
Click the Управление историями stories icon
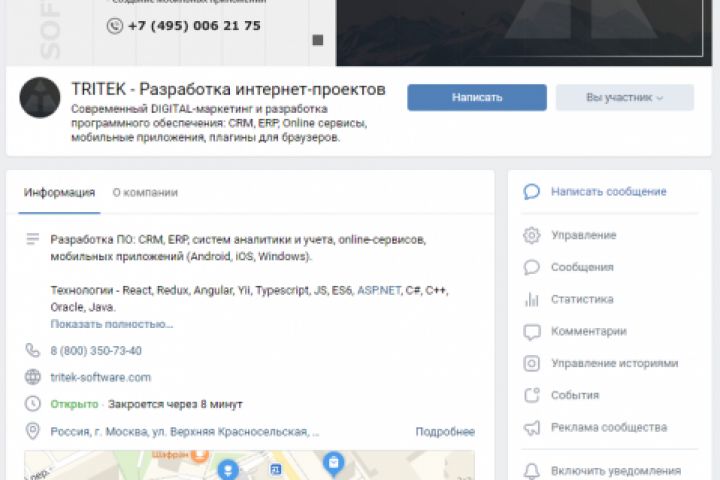pyautogui.click(x=531, y=363)
